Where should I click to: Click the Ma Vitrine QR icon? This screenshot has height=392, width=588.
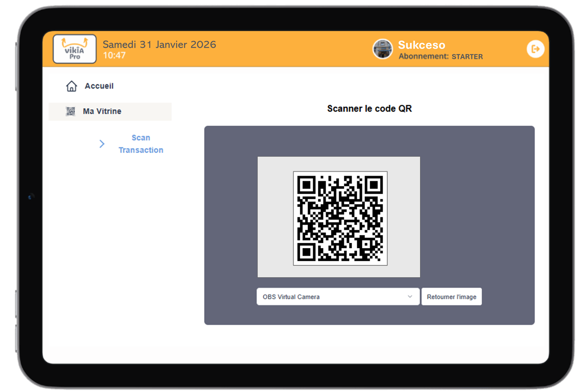point(70,111)
